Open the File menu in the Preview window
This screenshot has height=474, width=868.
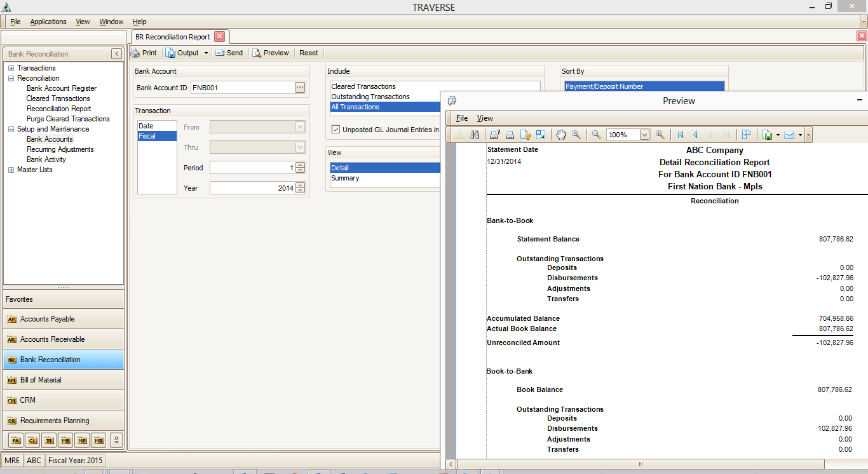(461, 118)
